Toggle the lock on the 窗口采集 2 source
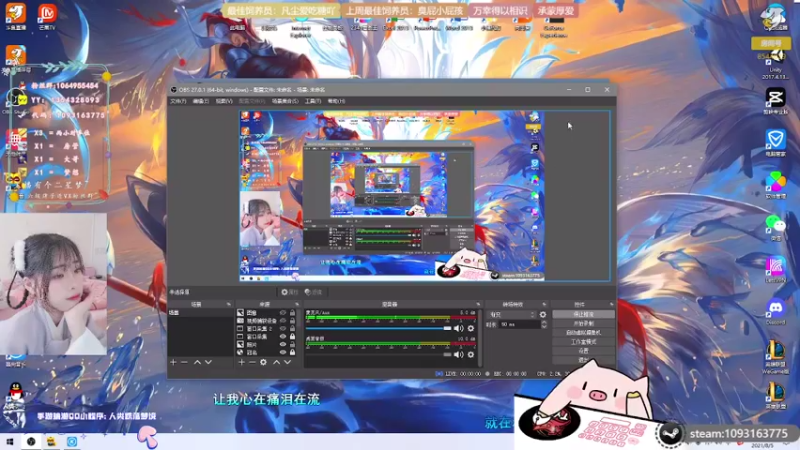 coord(292,329)
